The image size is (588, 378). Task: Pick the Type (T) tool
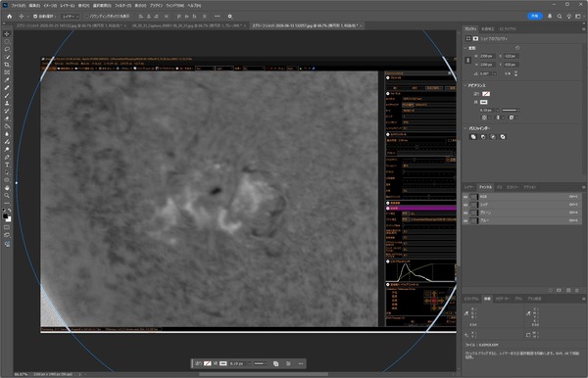coord(7,165)
